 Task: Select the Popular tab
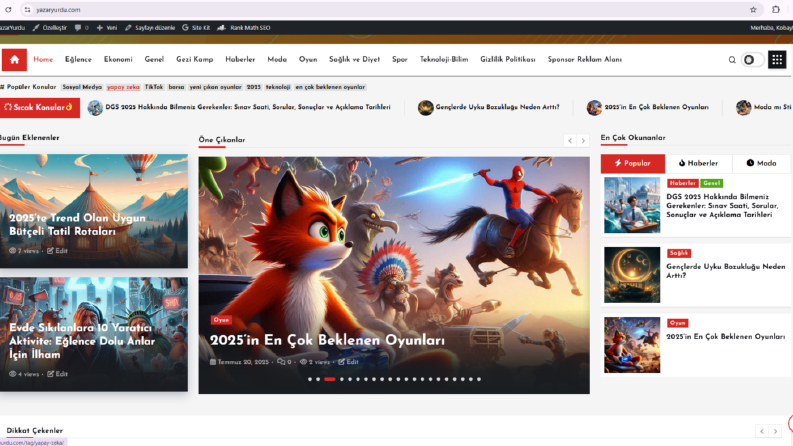click(x=633, y=163)
